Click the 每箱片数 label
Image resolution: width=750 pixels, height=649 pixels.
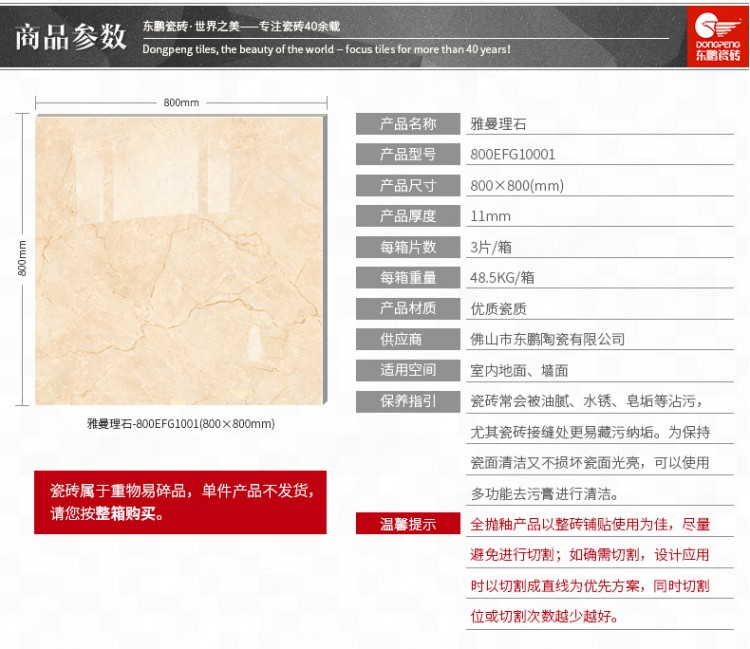(x=408, y=247)
